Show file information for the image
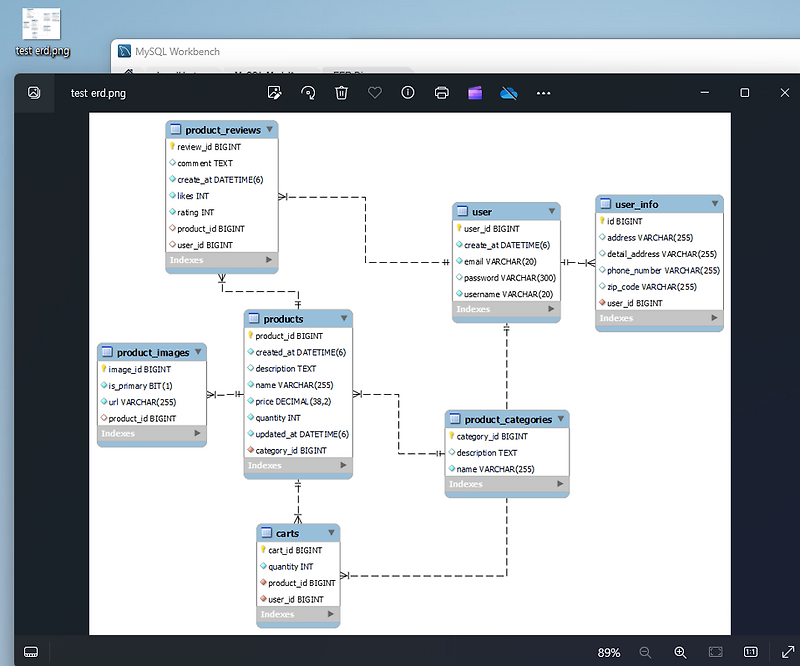Screen dimensions: 800x666 (407, 92)
